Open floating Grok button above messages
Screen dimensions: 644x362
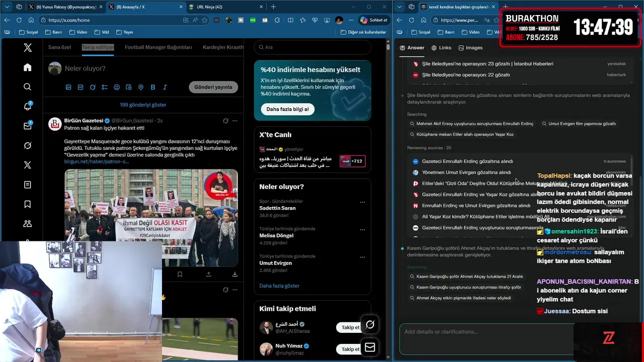point(370,325)
